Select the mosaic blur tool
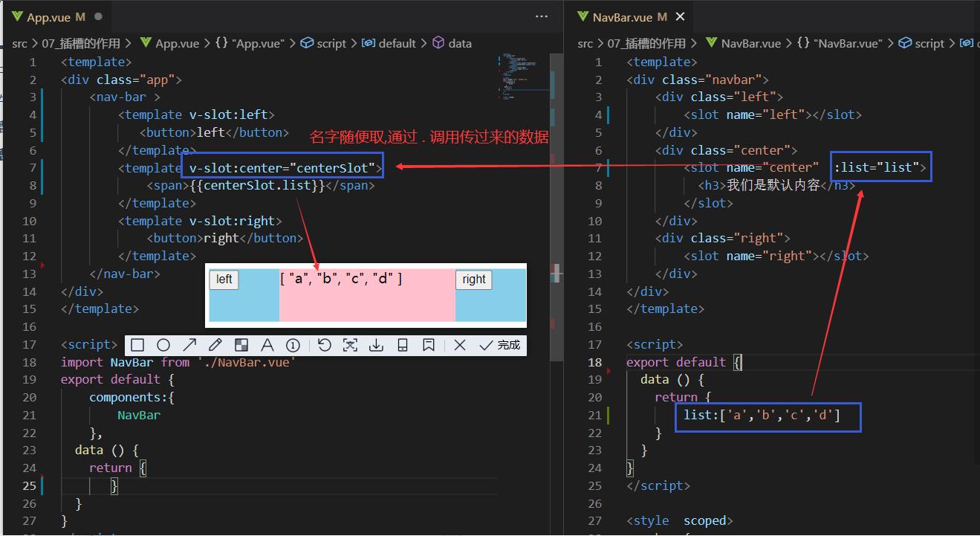Viewport: 980px width, 536px height. coord(241,345)
